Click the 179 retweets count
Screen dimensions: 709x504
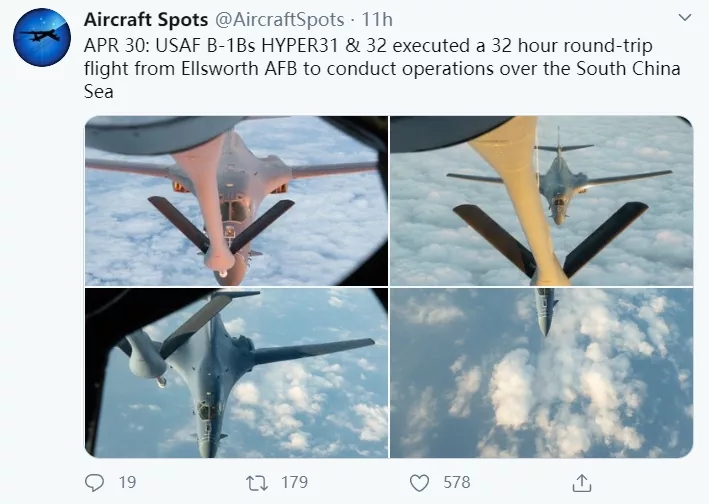pos(294,482)
